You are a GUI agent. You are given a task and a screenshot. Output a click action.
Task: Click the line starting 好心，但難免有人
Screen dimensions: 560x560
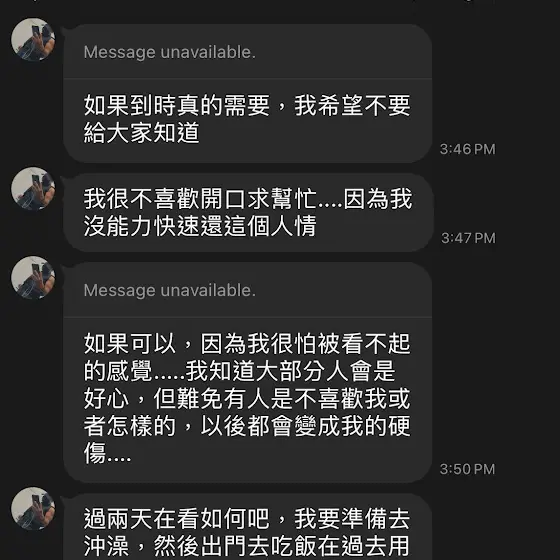[x=247, y=399]
